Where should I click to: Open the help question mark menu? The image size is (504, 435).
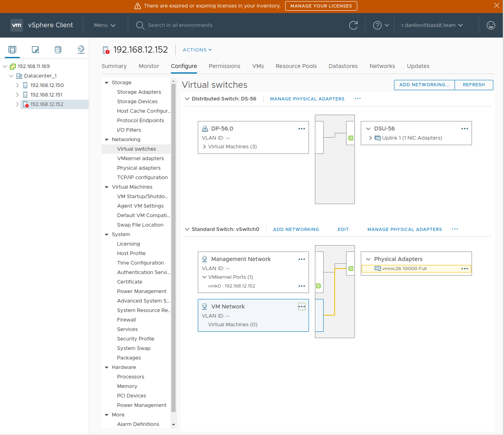(381, 25)
